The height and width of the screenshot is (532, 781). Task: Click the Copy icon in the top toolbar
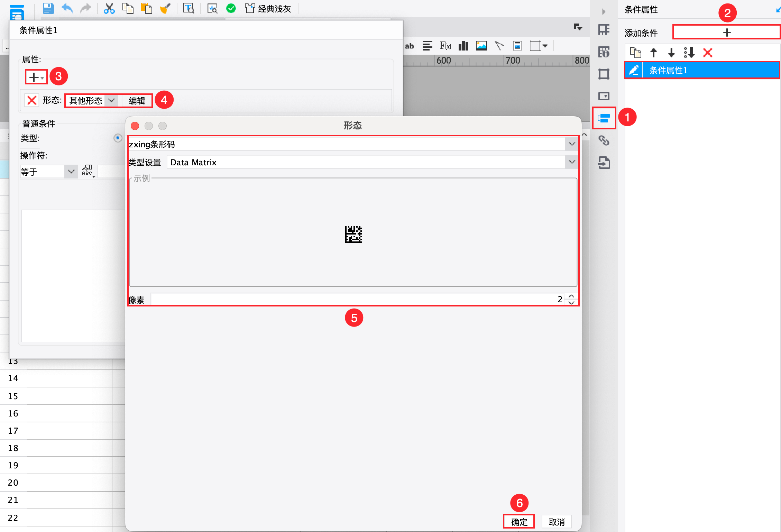(128, 8)
